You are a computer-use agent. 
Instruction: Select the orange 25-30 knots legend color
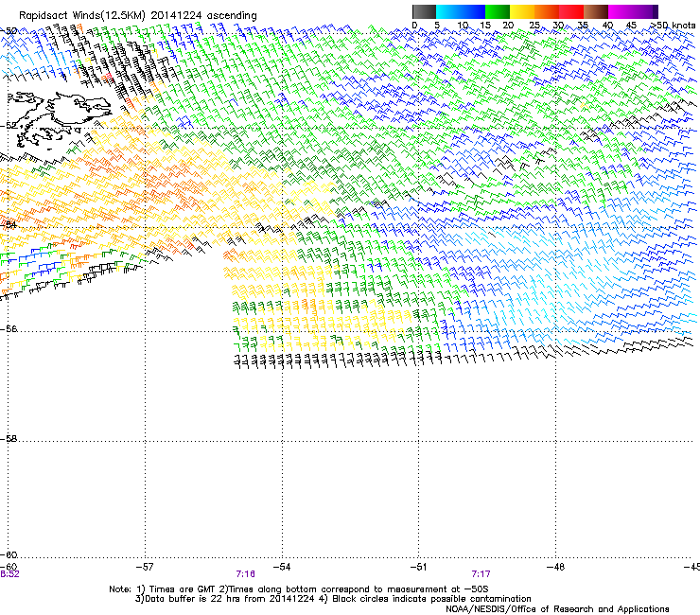point(547,11)
